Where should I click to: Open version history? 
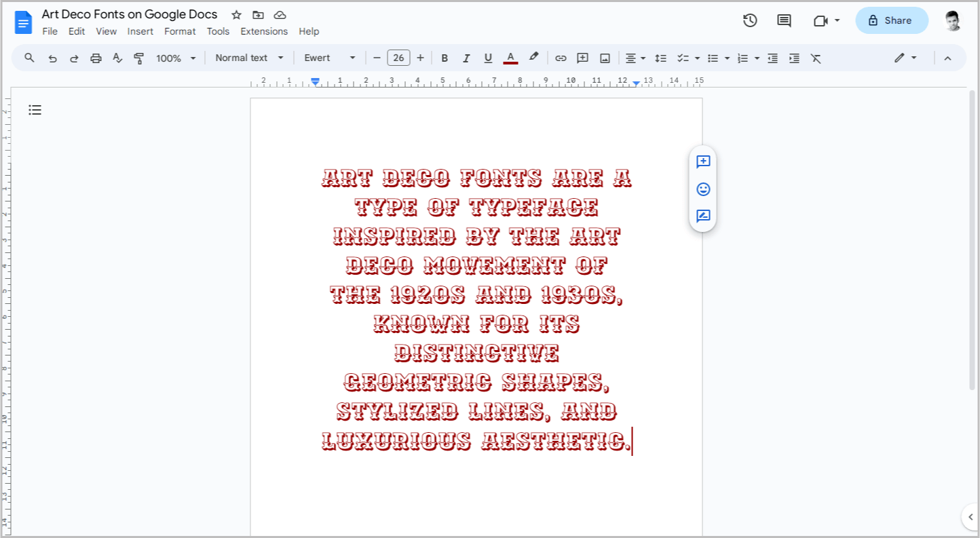(x=750, y=20)
